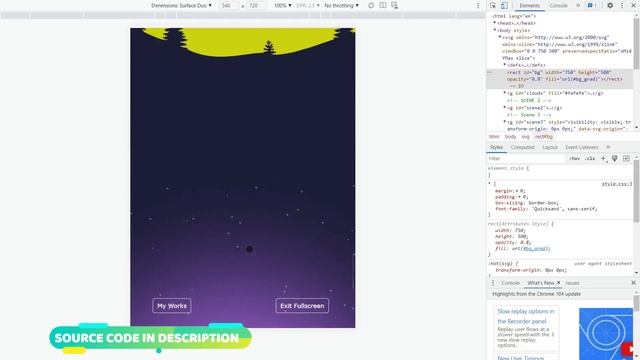The image size is (640, 360).
Task: Click the font-family Quicksand declaration
Action: [546, 209]
